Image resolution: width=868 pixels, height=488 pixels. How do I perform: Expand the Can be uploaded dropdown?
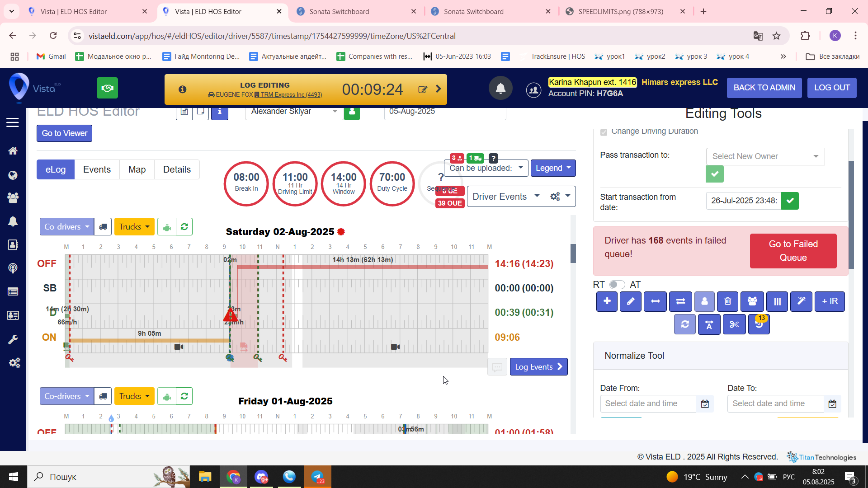point(486,168)
